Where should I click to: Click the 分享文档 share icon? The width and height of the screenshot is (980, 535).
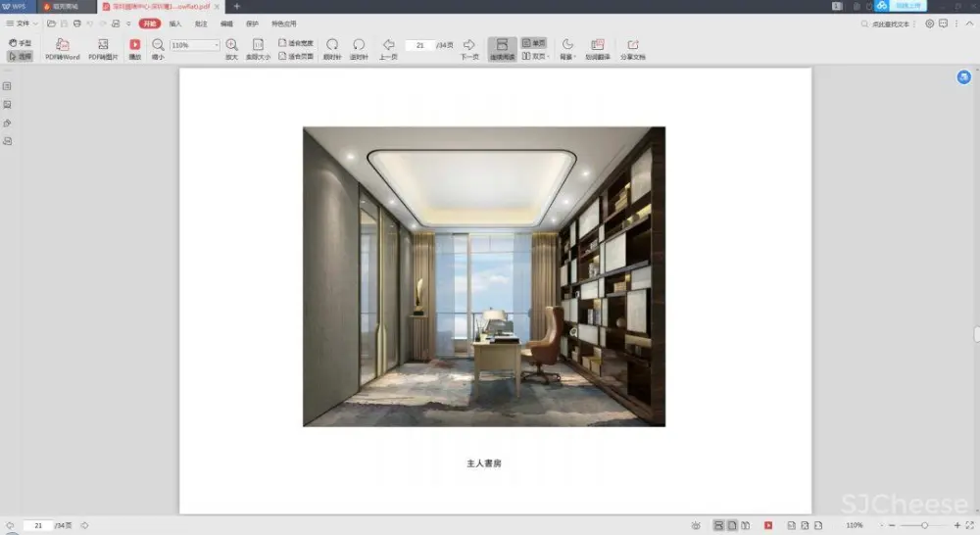point(632,45)
